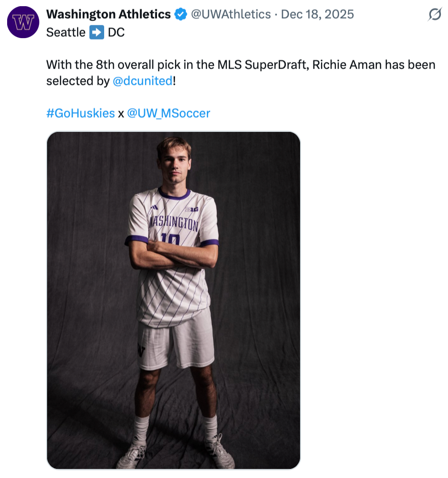The height and width of the screenshot is (478, 448).
Task: Click the Big Ten logo on the jersey
Action: 192,209
